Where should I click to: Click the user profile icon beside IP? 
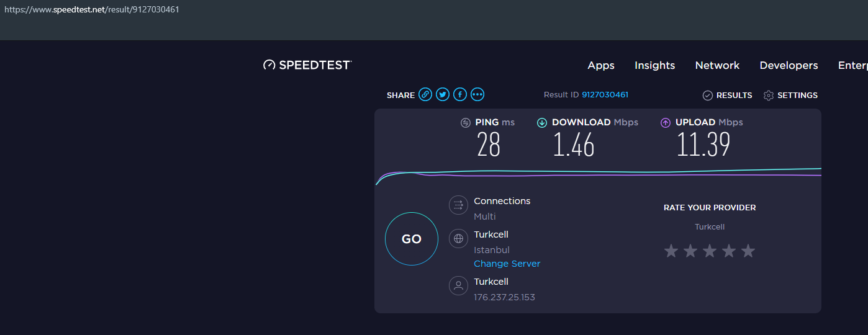(x=458, y=285)
